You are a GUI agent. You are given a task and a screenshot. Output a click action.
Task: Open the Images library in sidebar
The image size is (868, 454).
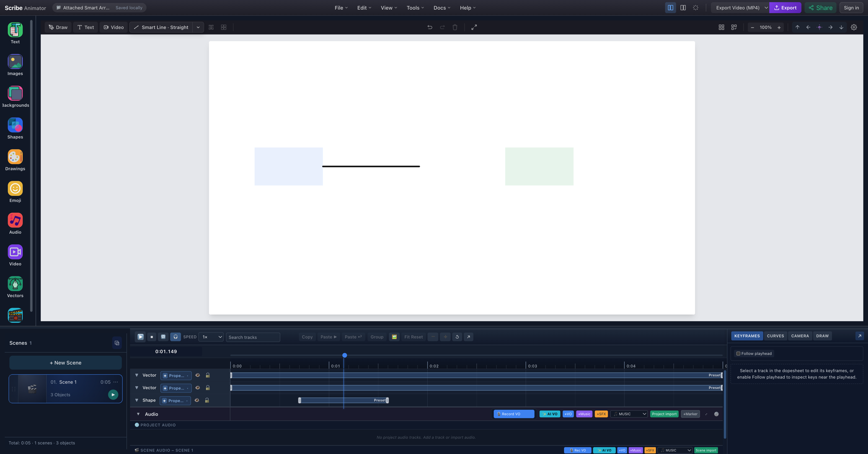tap(15, 65)
